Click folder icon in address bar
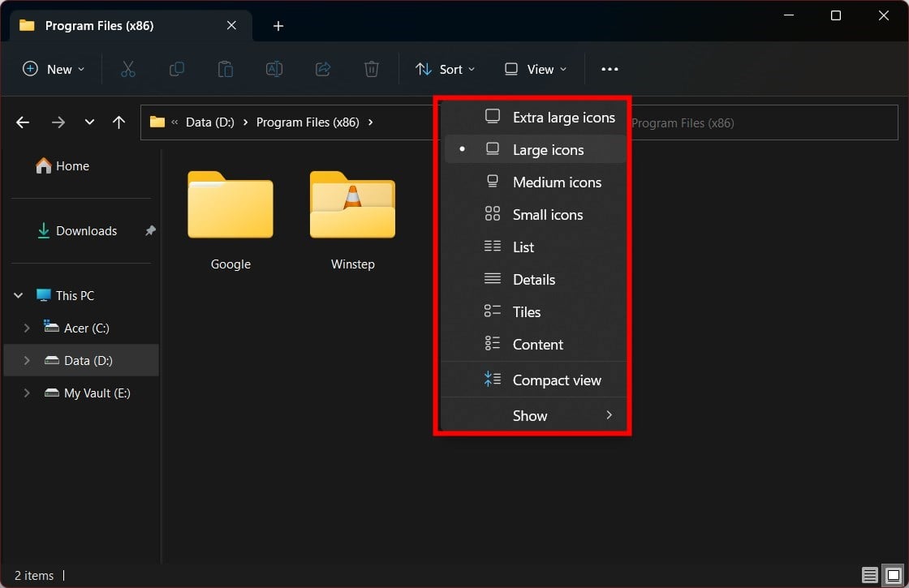 157,122
